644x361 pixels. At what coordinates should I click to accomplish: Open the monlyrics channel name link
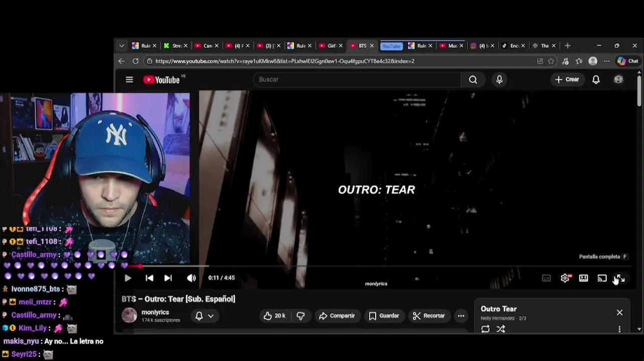pyautogui.click(x=155, y=312)
